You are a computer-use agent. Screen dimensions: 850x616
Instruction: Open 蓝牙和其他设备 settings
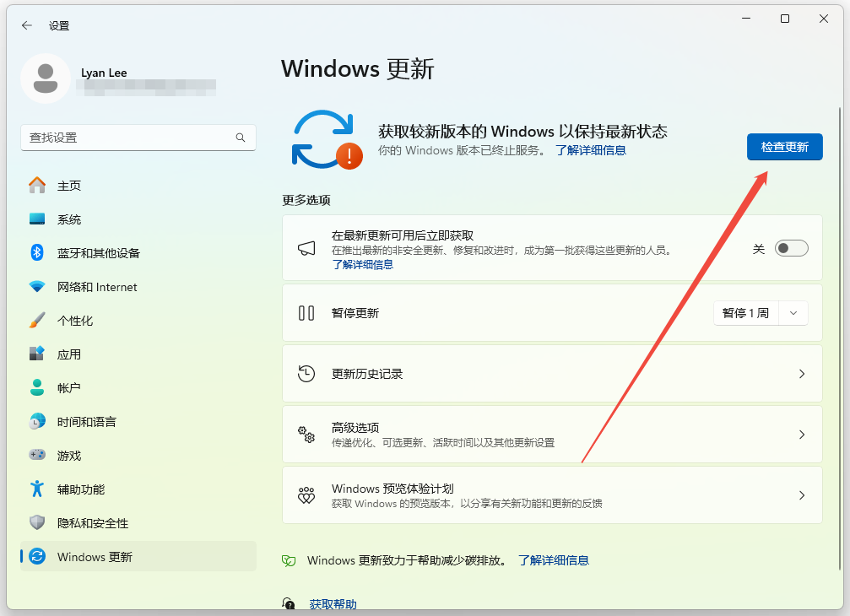coord(138,252)
